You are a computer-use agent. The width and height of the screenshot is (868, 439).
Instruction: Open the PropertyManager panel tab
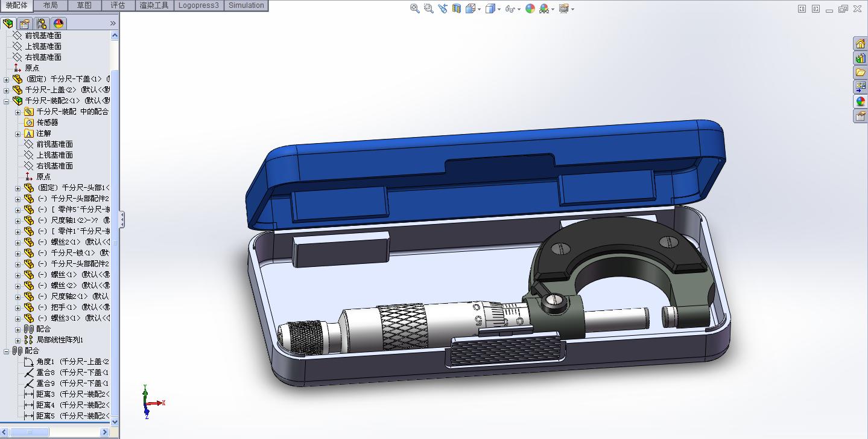coord(25,24)
